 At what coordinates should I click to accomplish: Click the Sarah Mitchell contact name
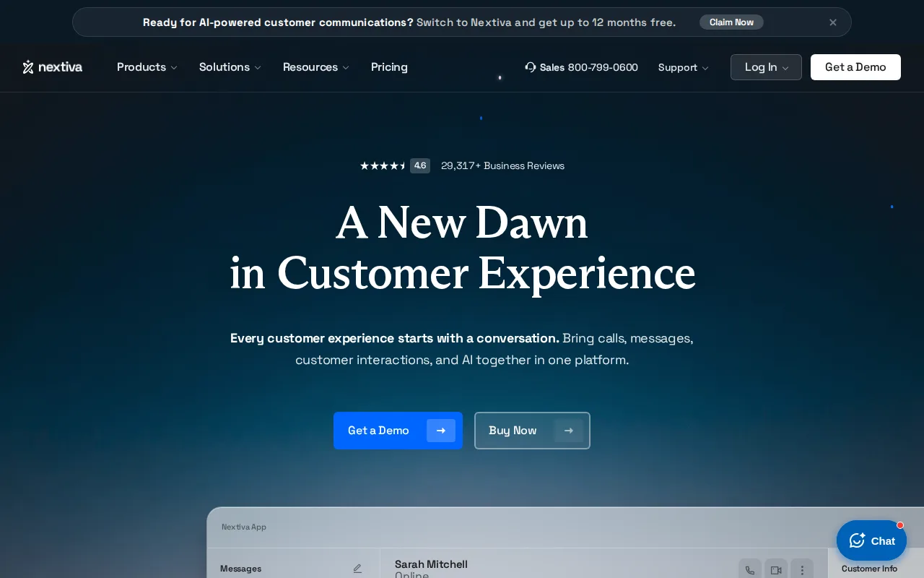pos(431,564)
